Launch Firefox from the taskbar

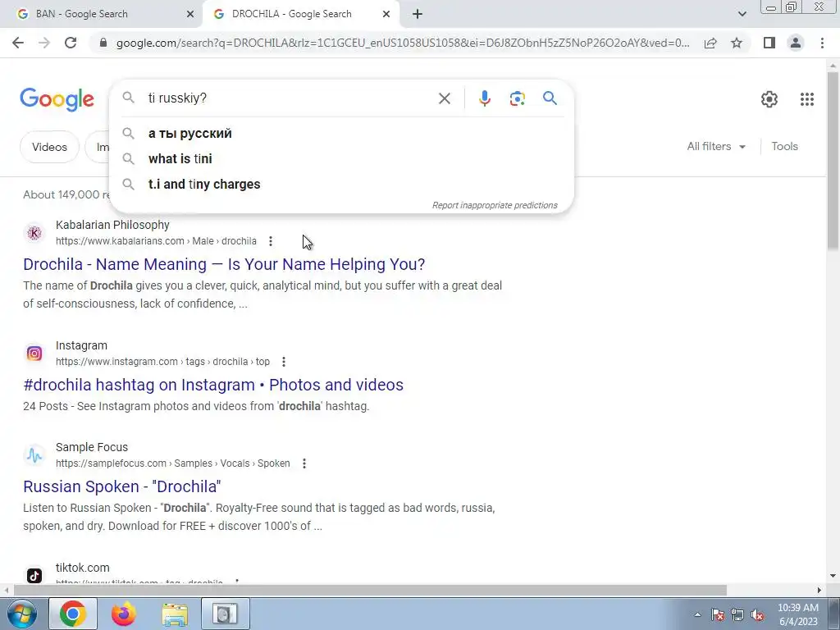pos(124,614)
